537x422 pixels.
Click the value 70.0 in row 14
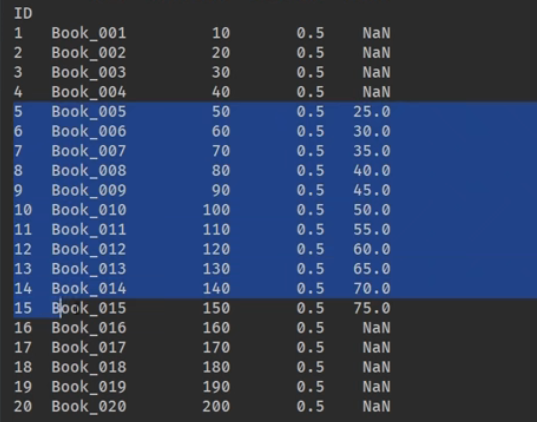[x=372, y=288]
